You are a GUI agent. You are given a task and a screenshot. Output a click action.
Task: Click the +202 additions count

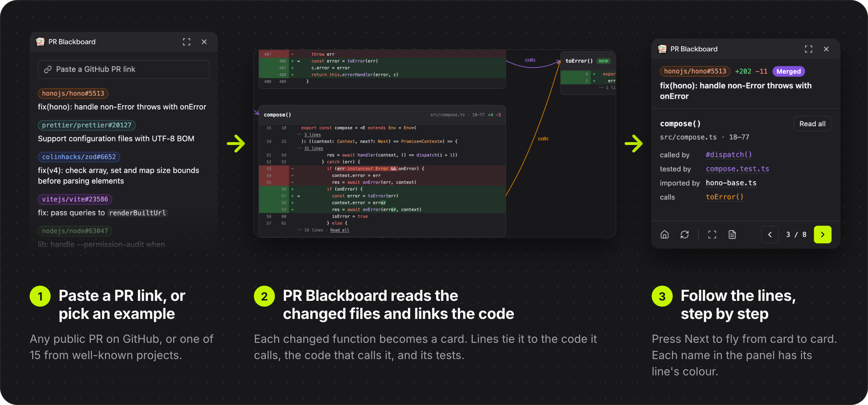point(743,71)
